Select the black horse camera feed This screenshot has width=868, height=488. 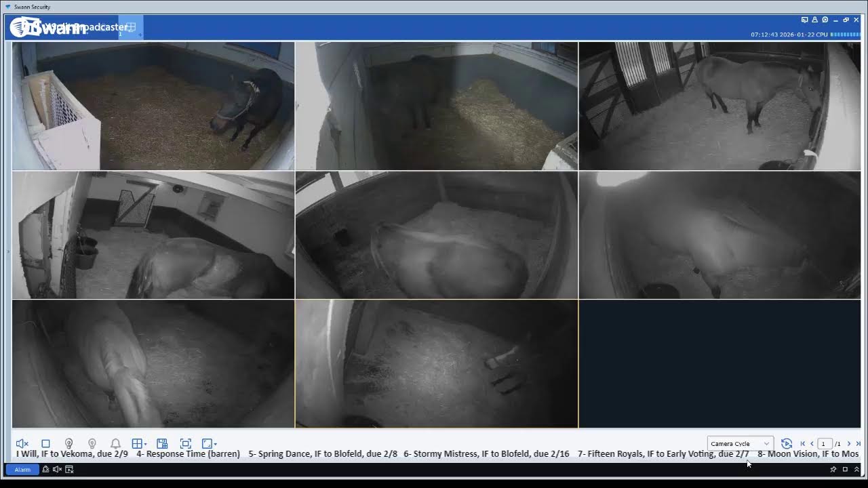pyautogui.click(x=153, y=106)
